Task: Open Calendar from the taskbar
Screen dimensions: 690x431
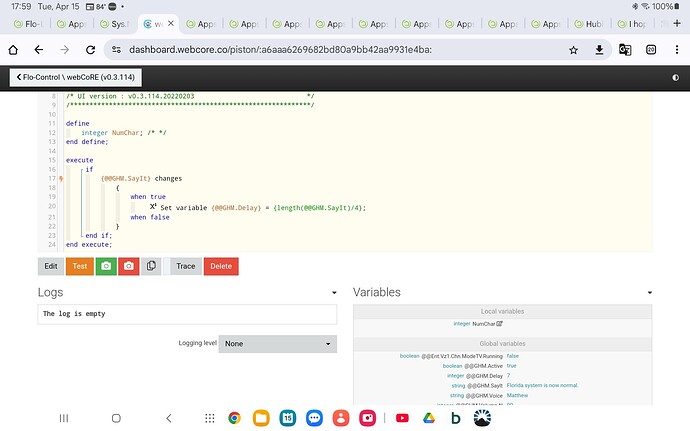Action: point(288,418)
